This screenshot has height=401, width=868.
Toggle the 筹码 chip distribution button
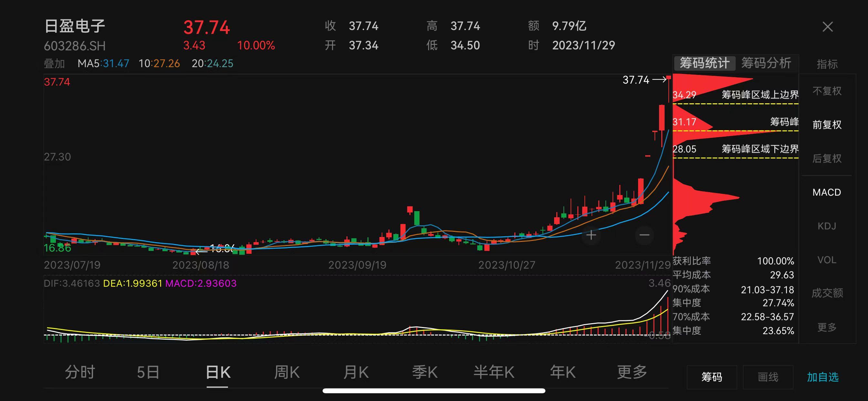click(712, 377)
